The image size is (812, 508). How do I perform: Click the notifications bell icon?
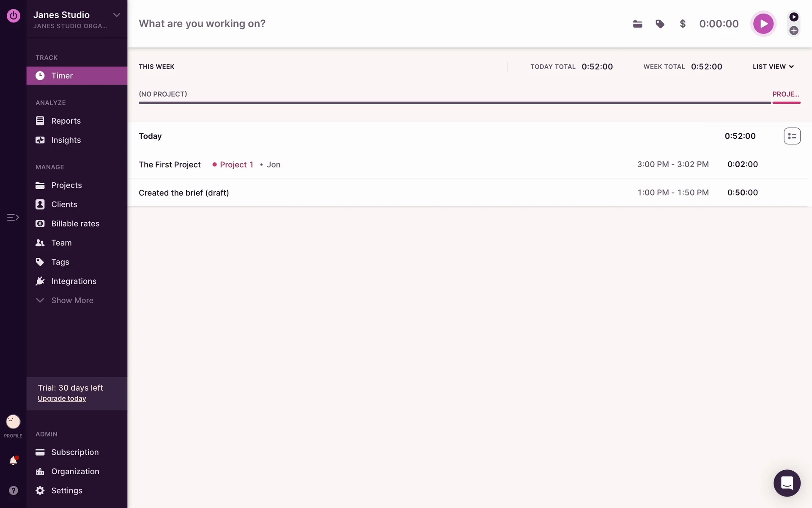tap(13, 461)
